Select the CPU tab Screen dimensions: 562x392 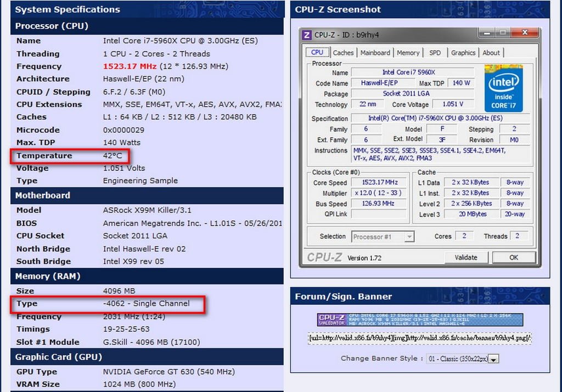click(x=317, y=53)
